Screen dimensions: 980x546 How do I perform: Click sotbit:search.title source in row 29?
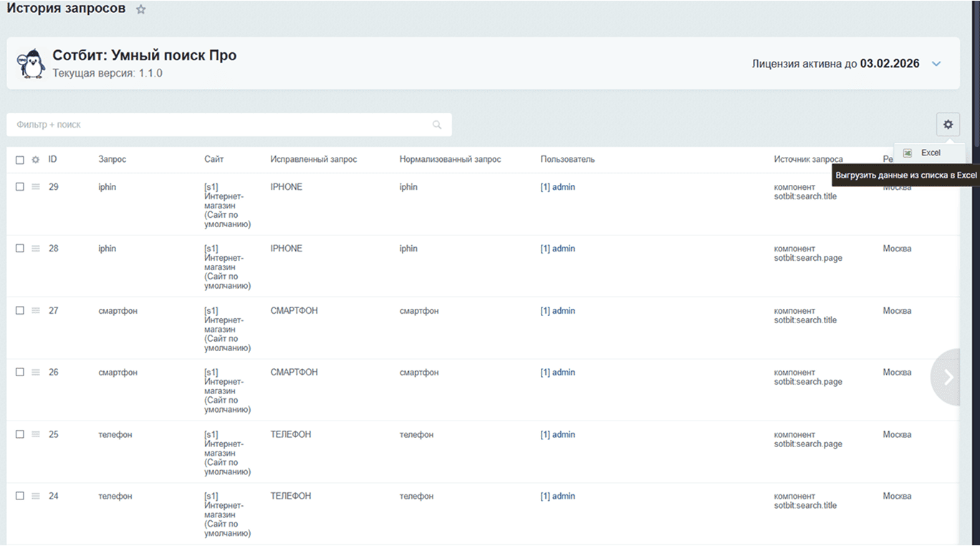coord(805,196)
